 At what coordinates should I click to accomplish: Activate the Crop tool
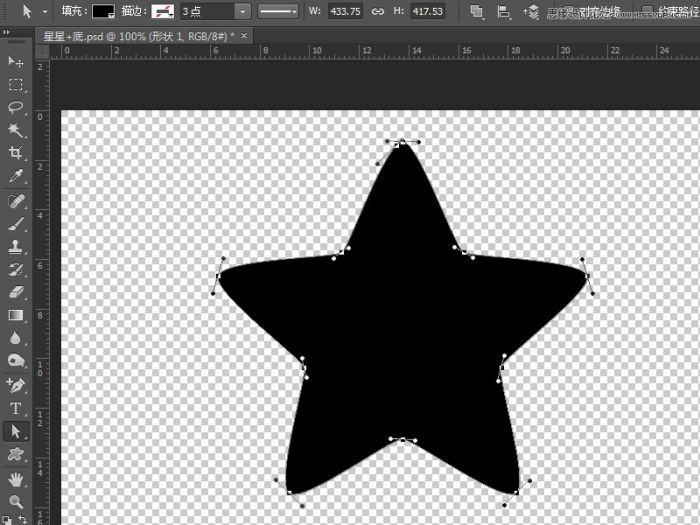point(16,153)
